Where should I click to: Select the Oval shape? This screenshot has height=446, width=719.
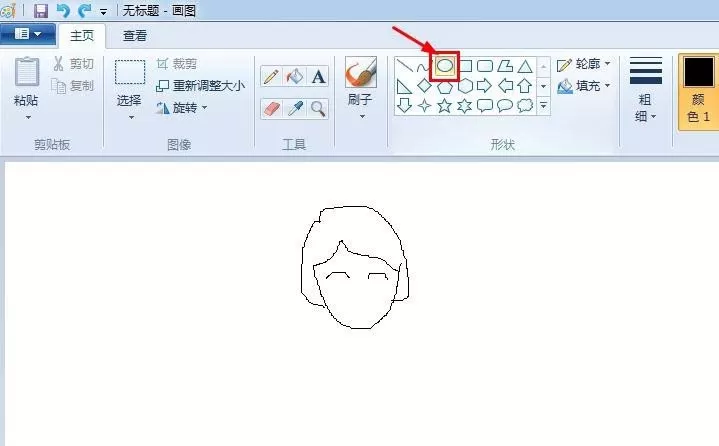[x=444, y=66]
